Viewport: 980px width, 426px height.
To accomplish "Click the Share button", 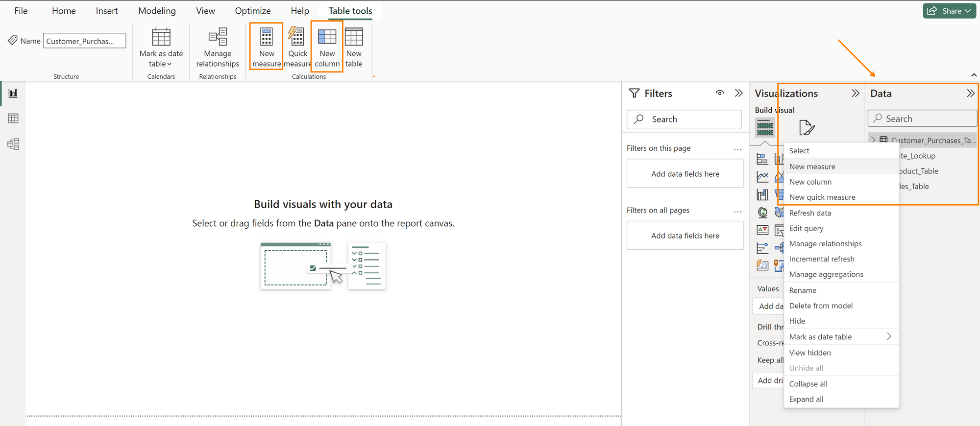I will click(949, 11).
